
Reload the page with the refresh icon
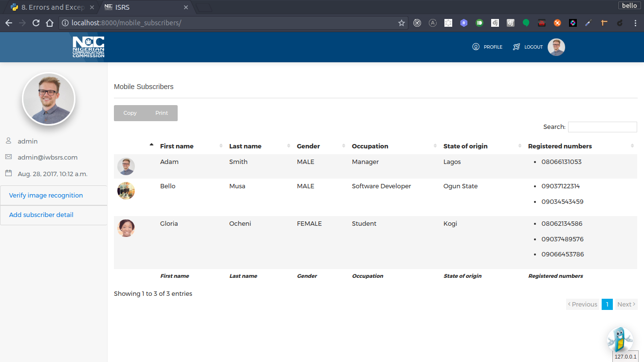pos(36,23)
